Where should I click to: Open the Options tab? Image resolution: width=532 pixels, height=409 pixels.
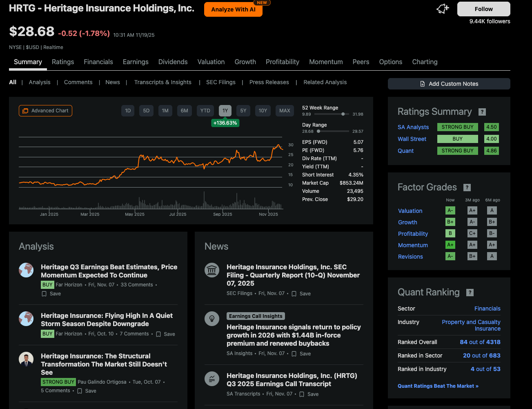(x=391, y=62)
